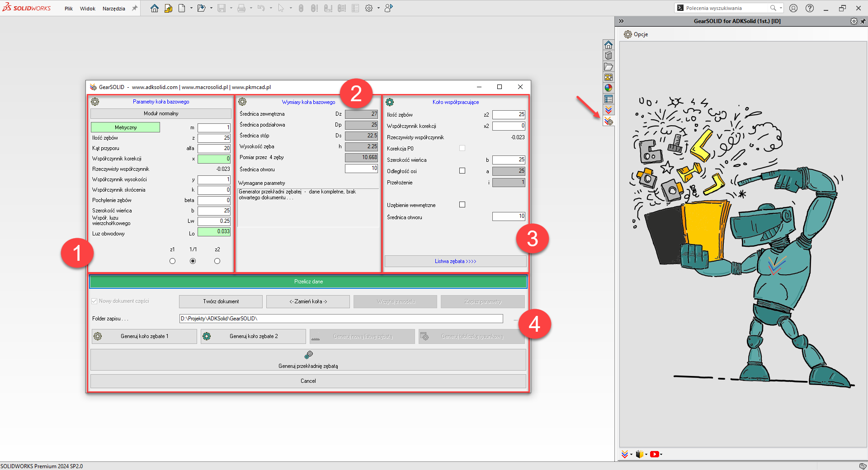Open SOLIDWORKS Resources task pane tab

(x=609, y=45)
